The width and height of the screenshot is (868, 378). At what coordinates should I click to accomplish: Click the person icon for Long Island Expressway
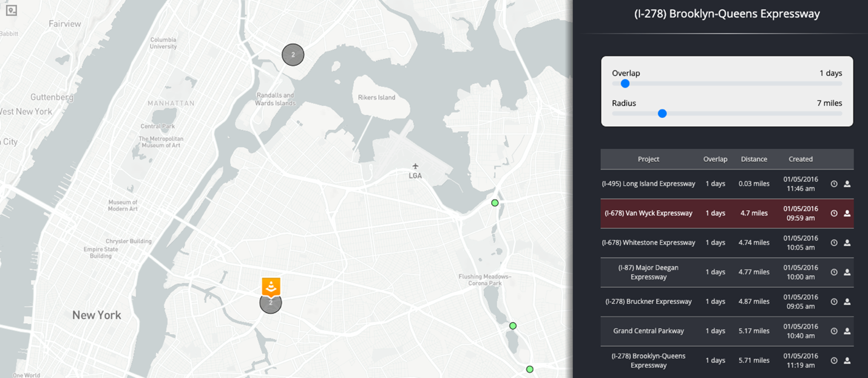847,184
